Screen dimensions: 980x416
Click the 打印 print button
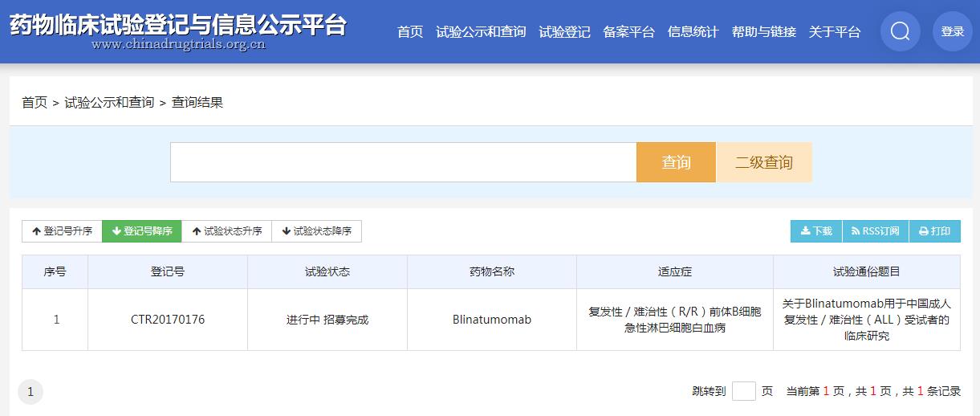[935, 231]
